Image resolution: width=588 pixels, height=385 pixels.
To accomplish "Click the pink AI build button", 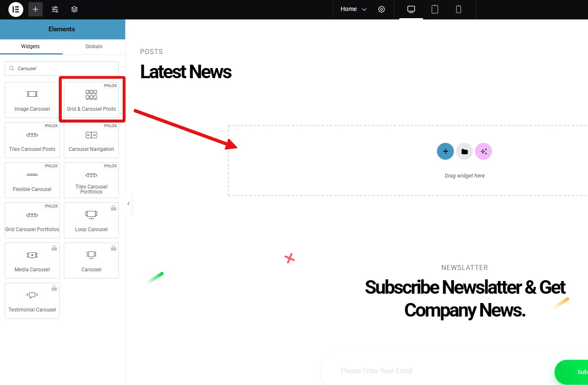I will [484, 151].
